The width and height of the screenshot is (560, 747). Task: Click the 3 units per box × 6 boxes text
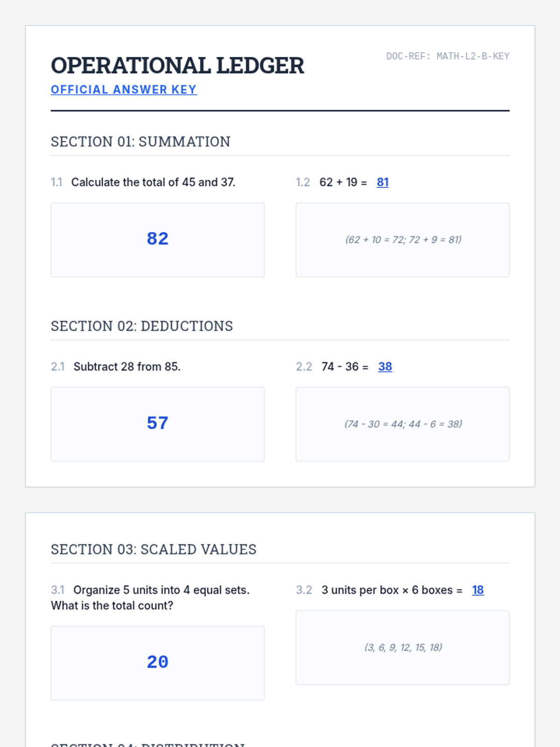[392, 590]
